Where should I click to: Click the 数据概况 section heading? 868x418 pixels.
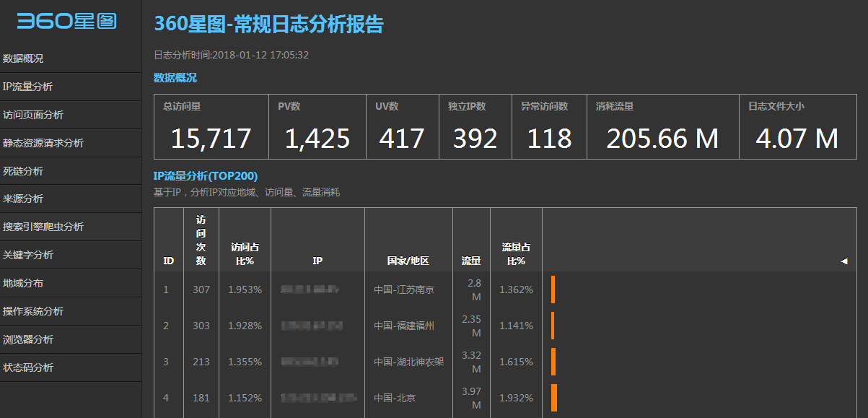(x=175, y=77)
